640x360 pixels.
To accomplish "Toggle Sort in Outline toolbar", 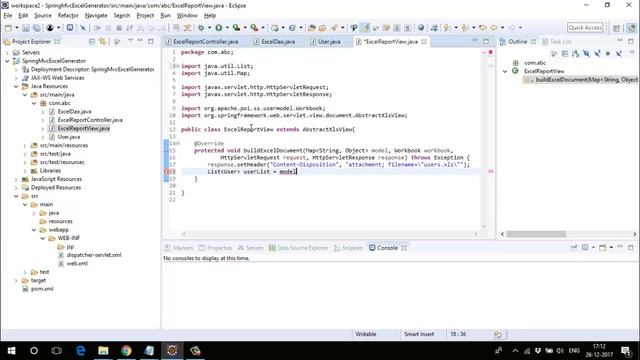I will point(576,53).
